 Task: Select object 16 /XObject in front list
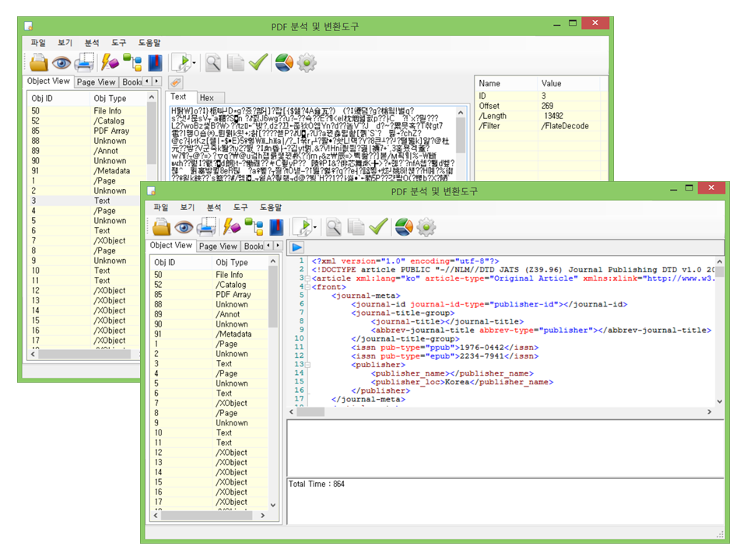coord(209,492)
